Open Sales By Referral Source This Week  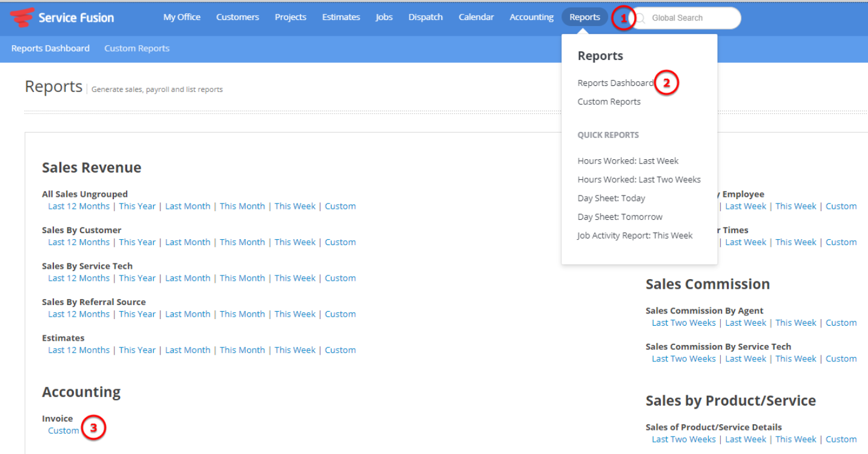click(295, 314)
